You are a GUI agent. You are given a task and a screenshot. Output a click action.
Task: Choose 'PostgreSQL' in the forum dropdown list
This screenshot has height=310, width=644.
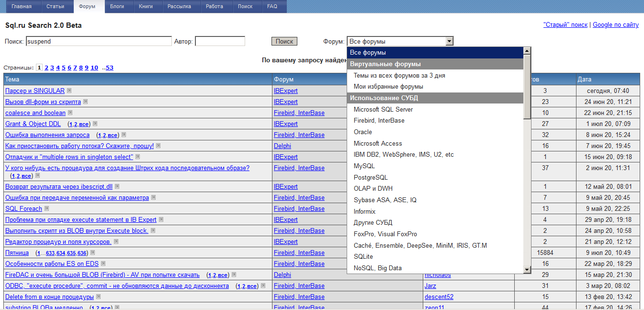point(371,177)
